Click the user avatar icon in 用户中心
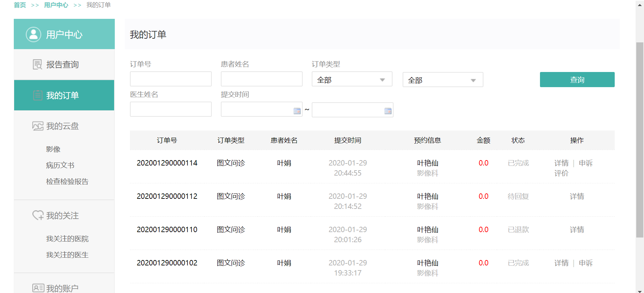The width and height of the screenshot is (644, 293). (34, 34)
